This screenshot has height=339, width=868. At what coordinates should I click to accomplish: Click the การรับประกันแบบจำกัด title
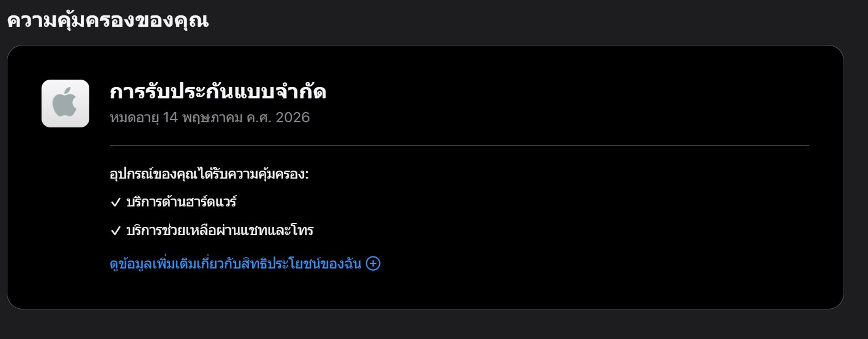pos(218,92)
